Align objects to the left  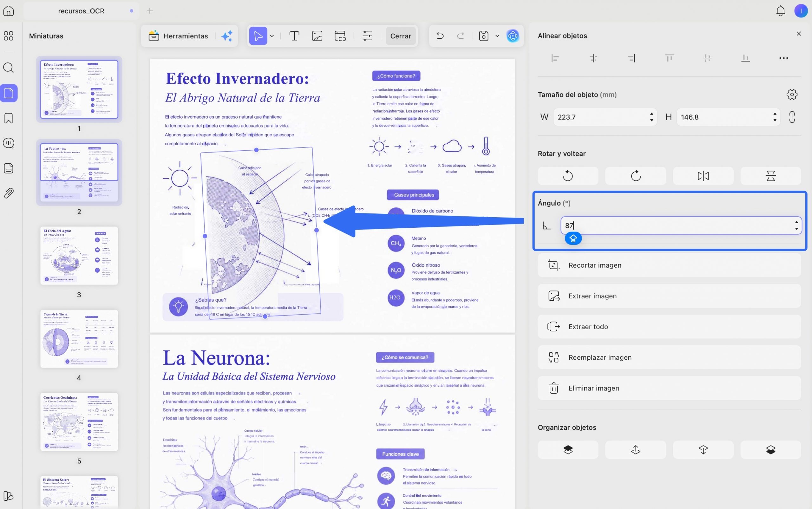555,58
